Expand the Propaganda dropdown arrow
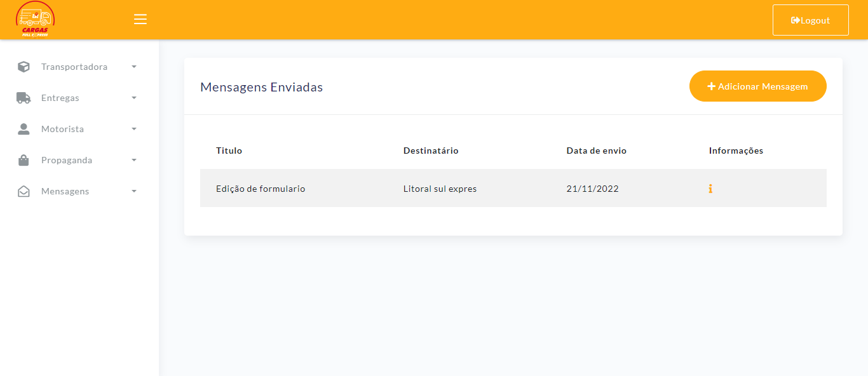The width and height of the screenshot is (868, 376). 134,160
